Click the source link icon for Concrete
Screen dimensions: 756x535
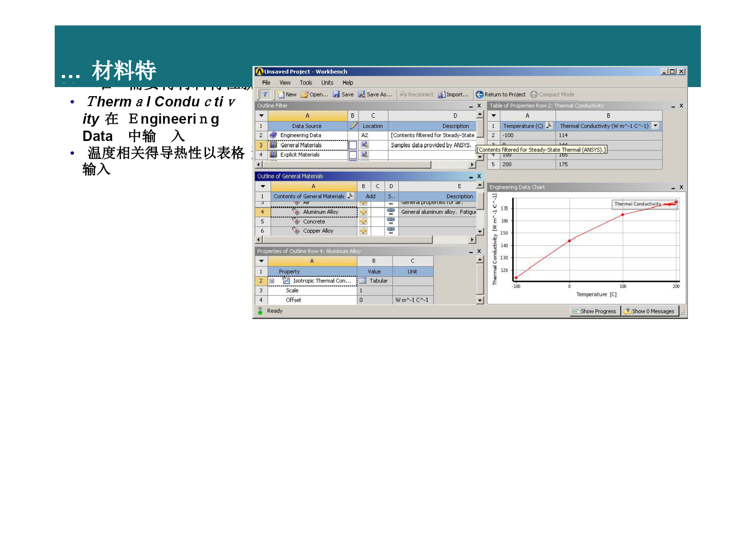391,221
